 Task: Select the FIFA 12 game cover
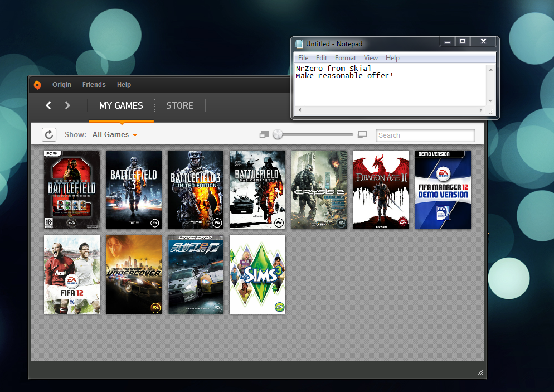pos(72,275)
